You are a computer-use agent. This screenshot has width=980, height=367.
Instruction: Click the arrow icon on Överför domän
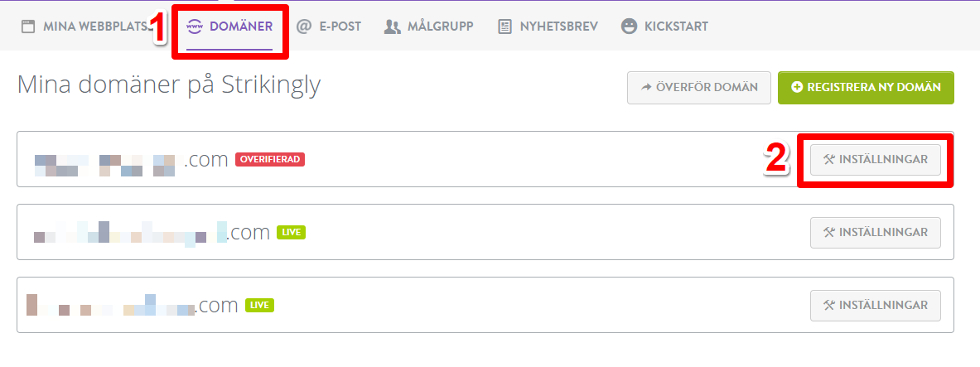click(644, 87)
